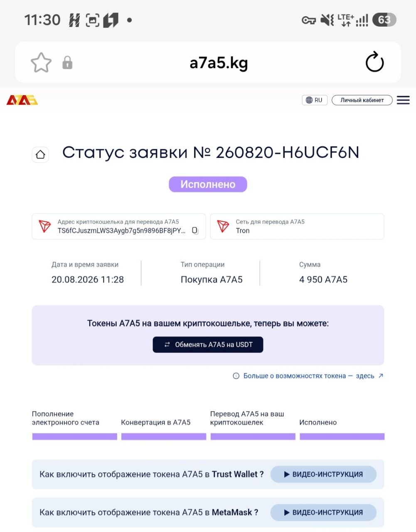
Task: Open the A7A5 logo homepage
Action: (22, 100)
